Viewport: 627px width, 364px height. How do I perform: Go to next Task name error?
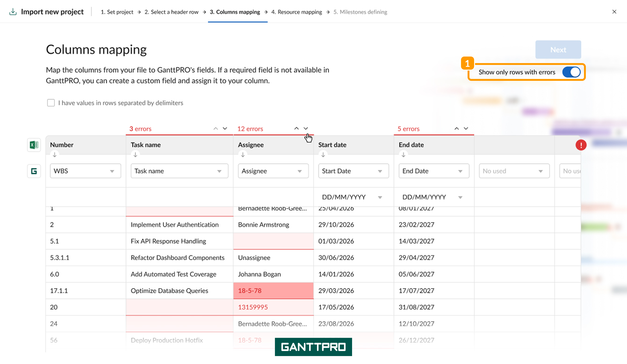[225, 128]
